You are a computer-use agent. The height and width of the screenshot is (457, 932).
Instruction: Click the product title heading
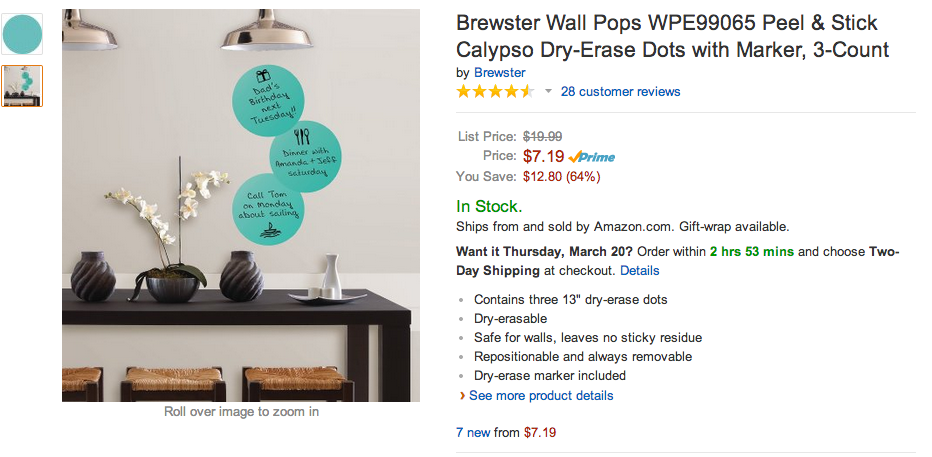tap(672, 36)
